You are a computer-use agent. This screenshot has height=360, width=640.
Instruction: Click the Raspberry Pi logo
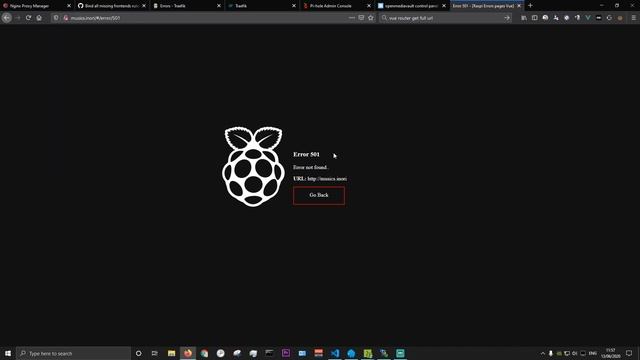(253, 167)
